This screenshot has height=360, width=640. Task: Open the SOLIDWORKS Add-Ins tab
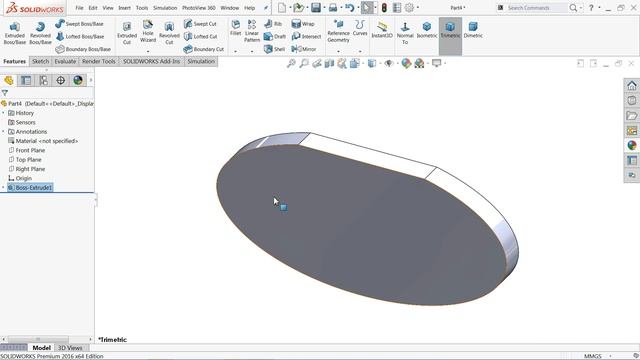click(151, 61)
